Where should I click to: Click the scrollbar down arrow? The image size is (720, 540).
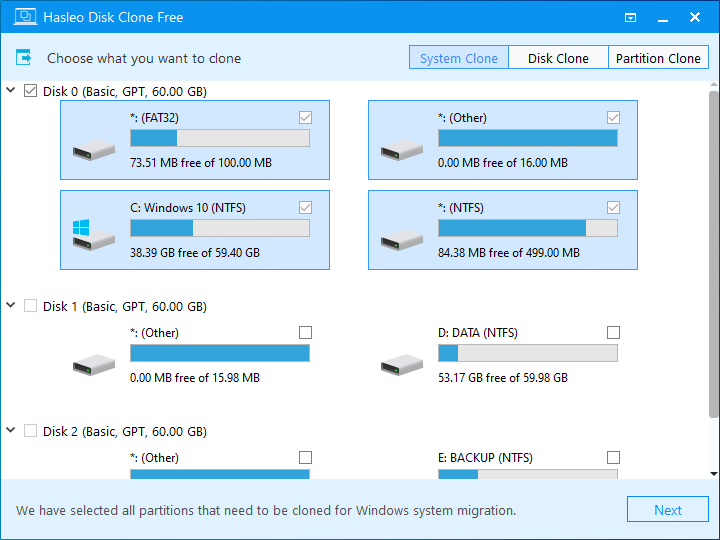[714, 474]
